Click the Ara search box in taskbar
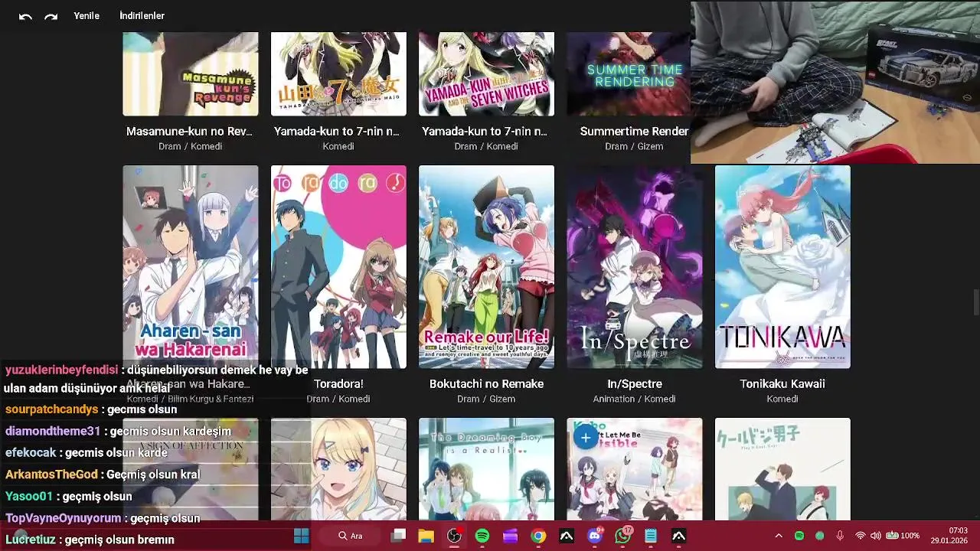This screenshot has width=980, height=551. click(351, 536)
